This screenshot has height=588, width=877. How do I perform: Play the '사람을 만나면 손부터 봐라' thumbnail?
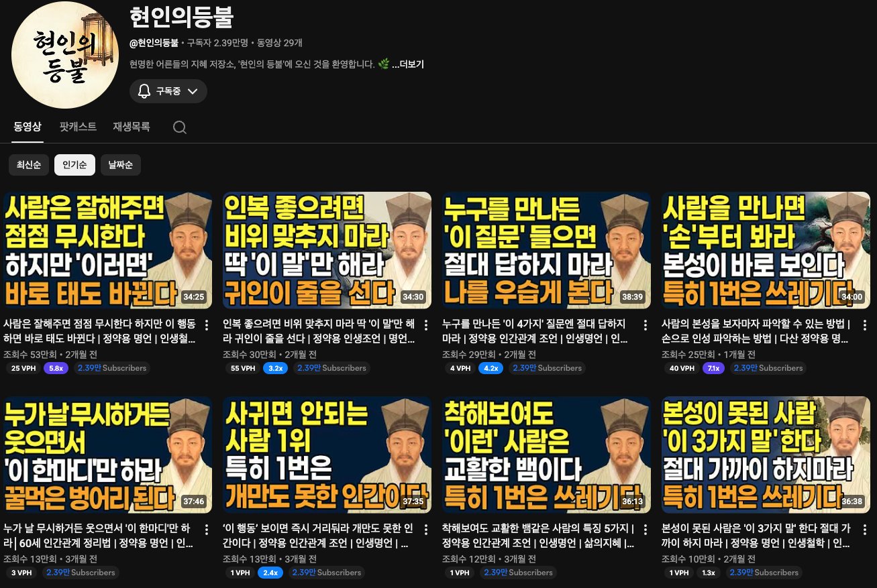(766, 250)
